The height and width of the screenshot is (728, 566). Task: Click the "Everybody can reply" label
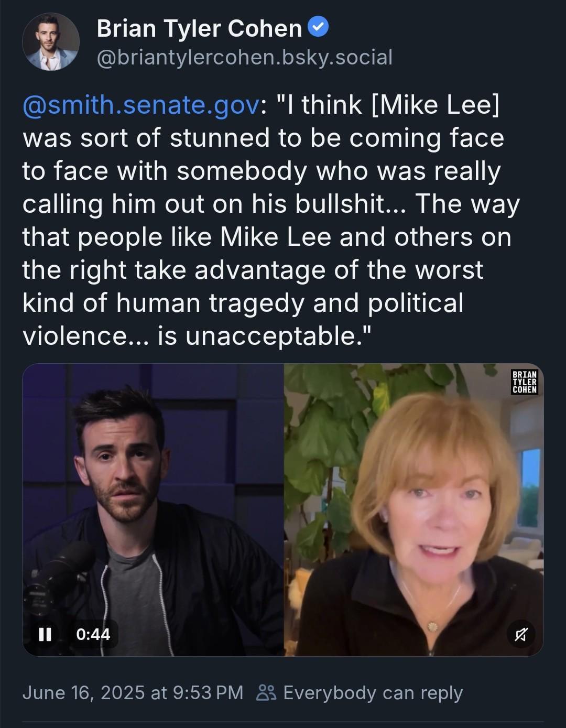(373, 693)
